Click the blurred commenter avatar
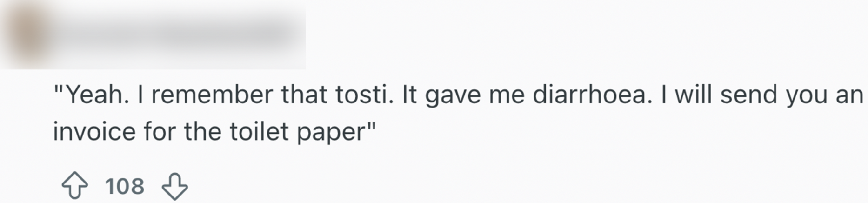This screenshot has height=203, width=868. point(27,36)
